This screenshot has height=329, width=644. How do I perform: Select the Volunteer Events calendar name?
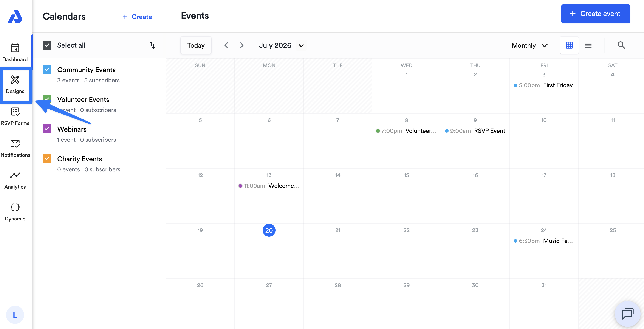[83, 99]
